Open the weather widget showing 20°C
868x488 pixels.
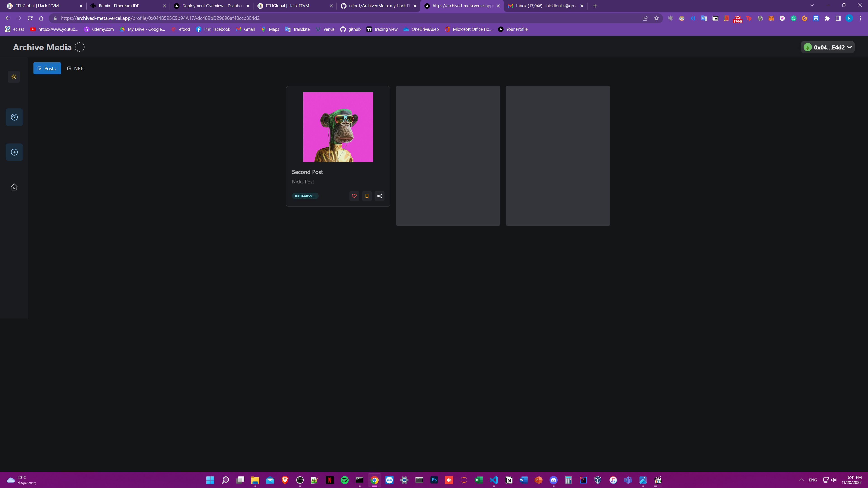(x=21, y=480)
